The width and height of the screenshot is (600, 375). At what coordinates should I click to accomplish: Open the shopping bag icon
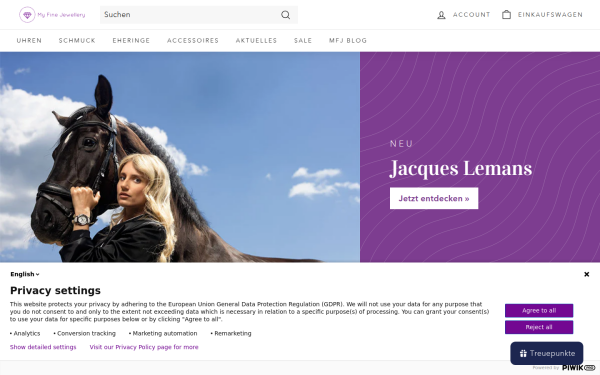point(506,15)
